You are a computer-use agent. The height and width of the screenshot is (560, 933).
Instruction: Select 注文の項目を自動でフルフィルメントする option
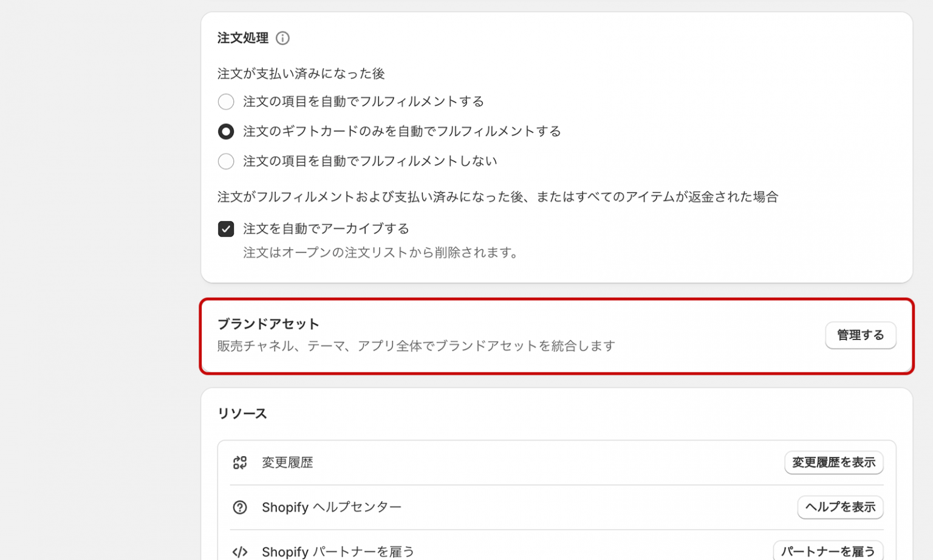click(226, 101)
